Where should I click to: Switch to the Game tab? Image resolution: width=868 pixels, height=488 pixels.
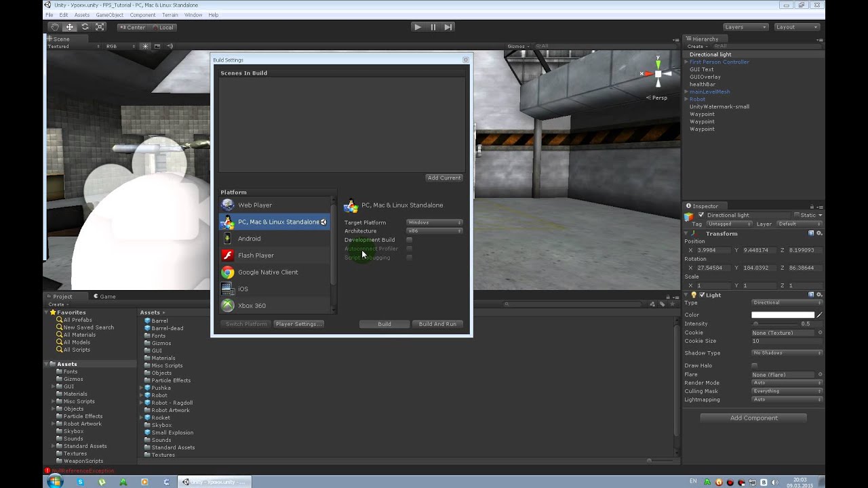tap(104, 296)
